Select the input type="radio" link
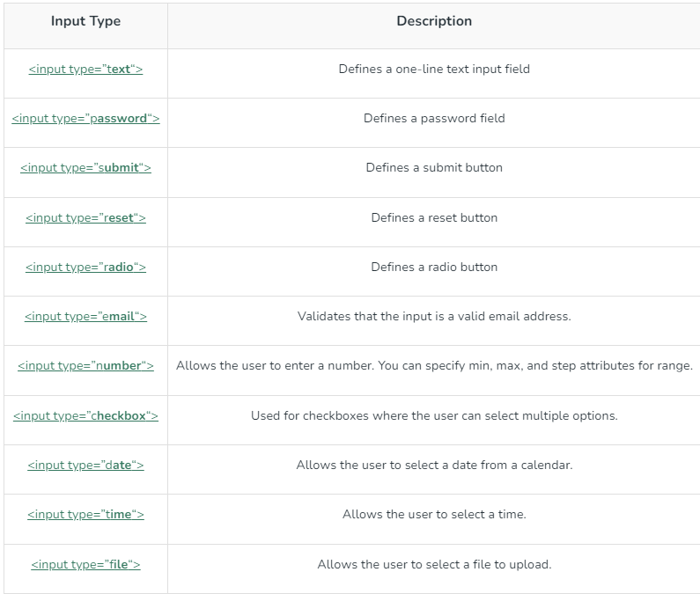Image resolution: width=700 pixels, height=594 pixels. 85,268
